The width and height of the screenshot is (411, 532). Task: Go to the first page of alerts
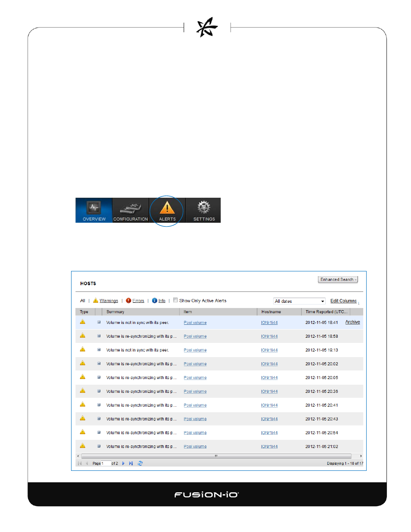80,464
